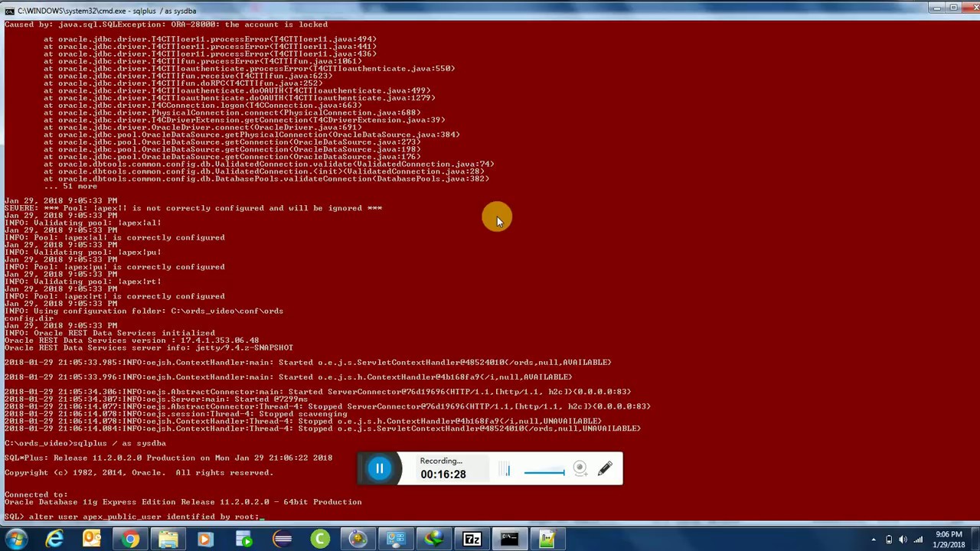Click the ORDS version 17.4.1.353.06.48 line

point(132,341)
